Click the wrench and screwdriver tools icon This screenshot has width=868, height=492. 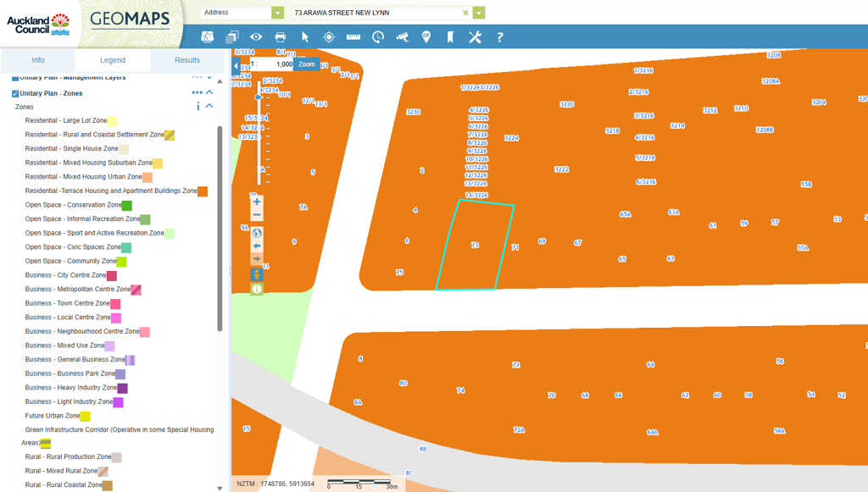pyautogui.click(x=475, y=37)
